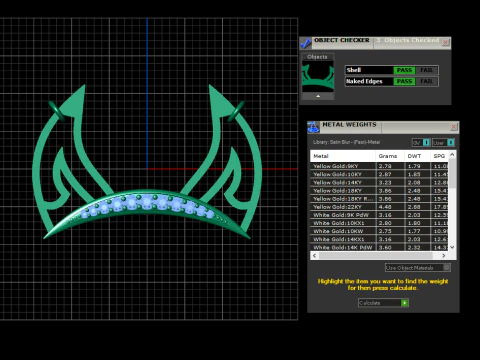Image resolution: width=480 pixels, height=360 pixels.
Task: Toggle the Use Object Materials option
Action: pyautogui.click(x=447, y=267)
